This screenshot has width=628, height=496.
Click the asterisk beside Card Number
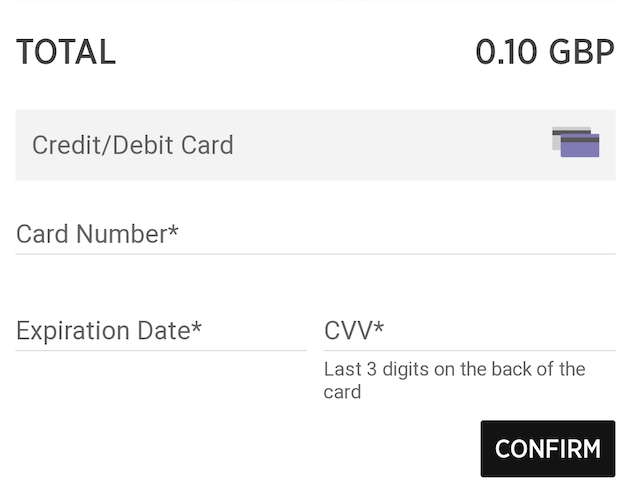point(173,230)
